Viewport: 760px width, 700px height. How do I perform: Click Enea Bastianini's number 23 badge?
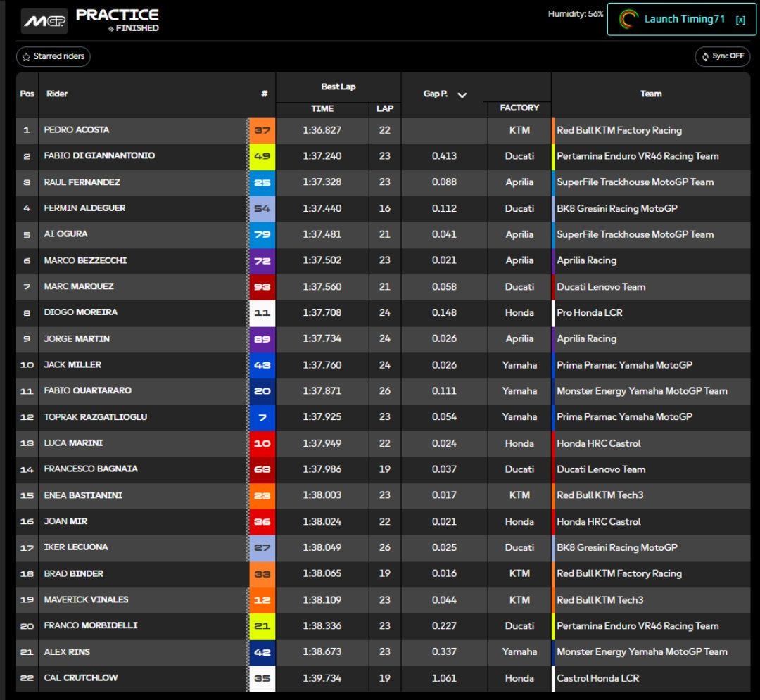[262, 495]
